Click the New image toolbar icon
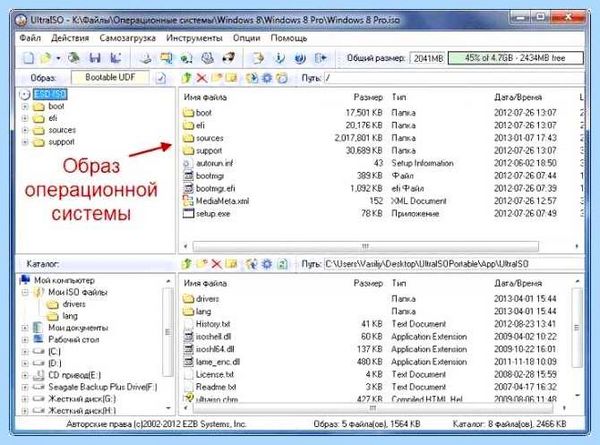600x445 pixels. (29, 58)
